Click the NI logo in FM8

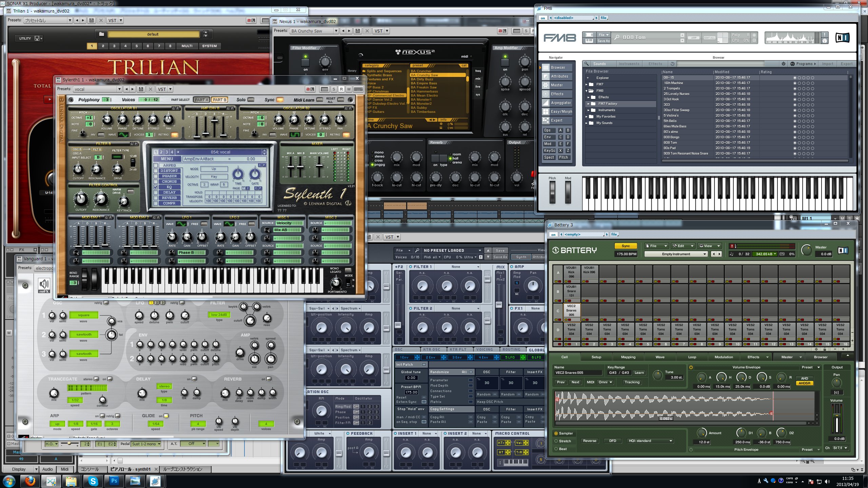point(842,38)
